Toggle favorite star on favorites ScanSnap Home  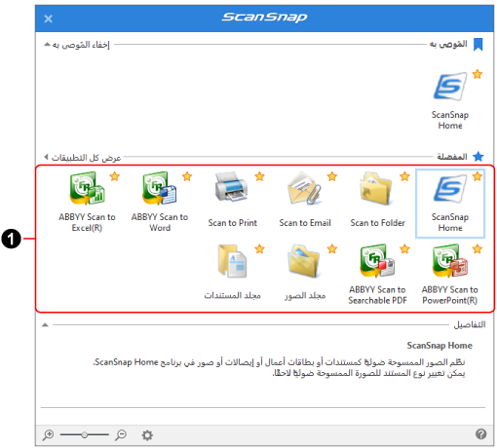pyautogui.click(x=478, y=176)
